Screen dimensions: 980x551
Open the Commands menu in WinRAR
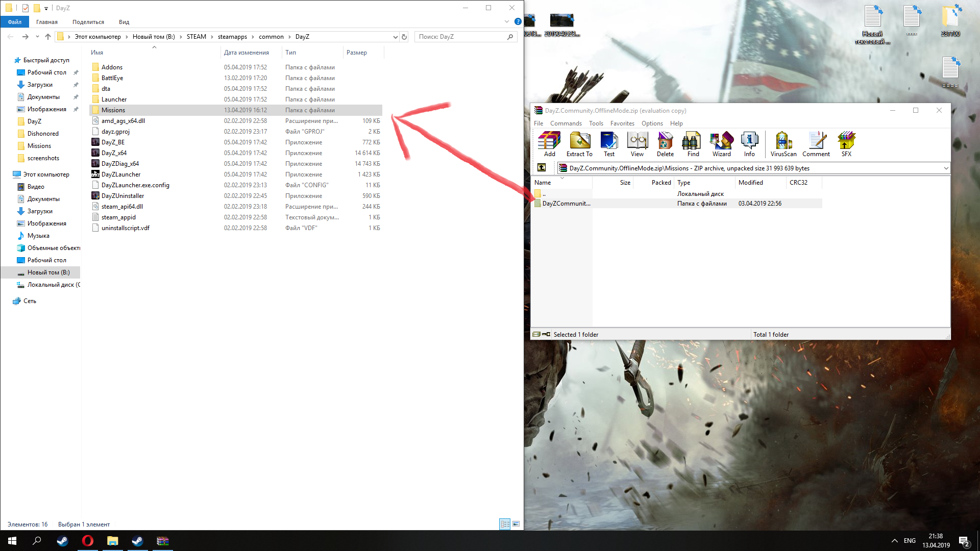click(x=566, y=123)
